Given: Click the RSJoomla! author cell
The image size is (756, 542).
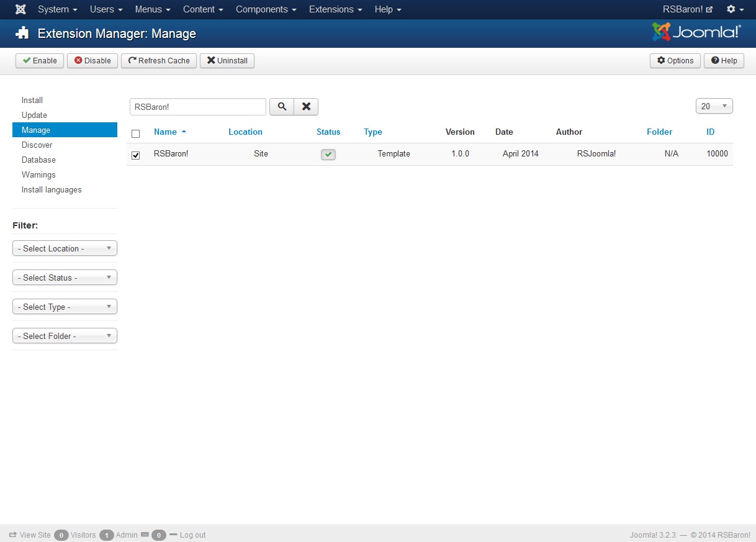Looking at the screenshot, I should coord(596,153).
